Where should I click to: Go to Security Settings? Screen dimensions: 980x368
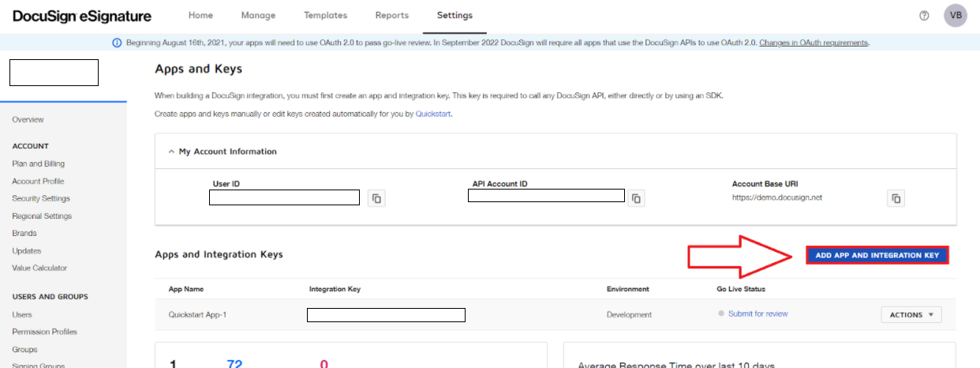tap(41, 199)
